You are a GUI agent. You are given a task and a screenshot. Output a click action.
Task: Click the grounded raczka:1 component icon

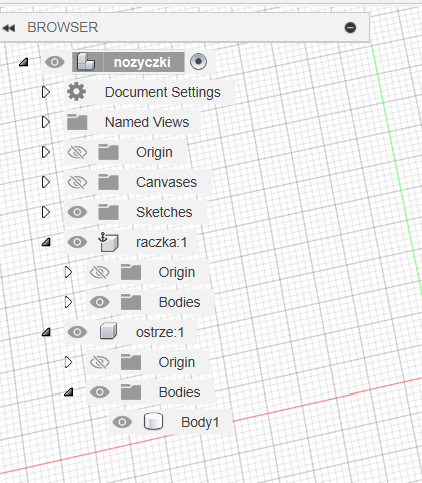[x=109, y=242]
